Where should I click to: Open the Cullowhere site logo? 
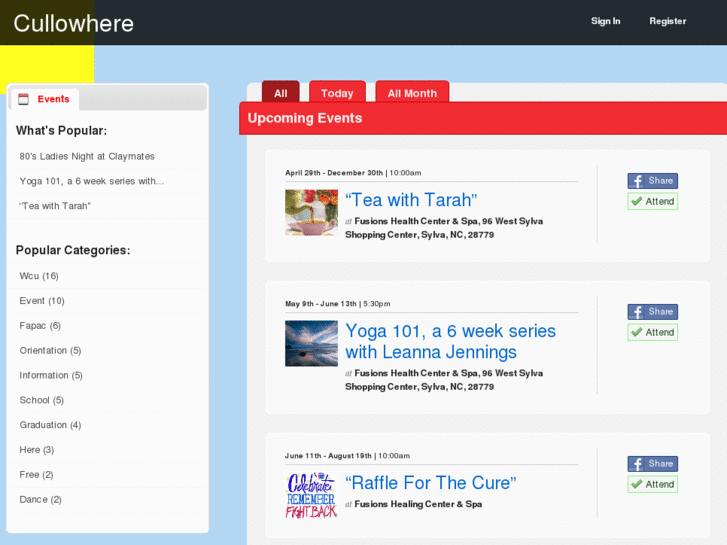(x=73, y=23)
